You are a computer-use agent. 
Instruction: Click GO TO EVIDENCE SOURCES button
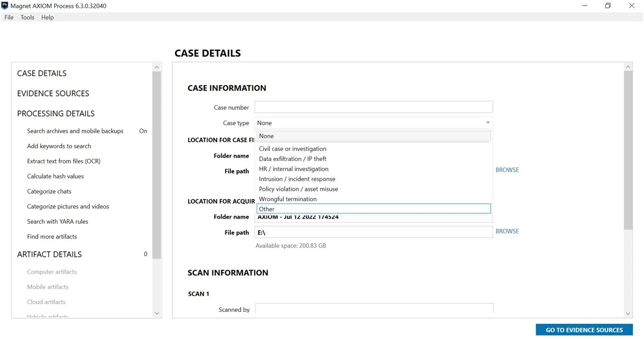pyautogui.click(x=584, y=329)
